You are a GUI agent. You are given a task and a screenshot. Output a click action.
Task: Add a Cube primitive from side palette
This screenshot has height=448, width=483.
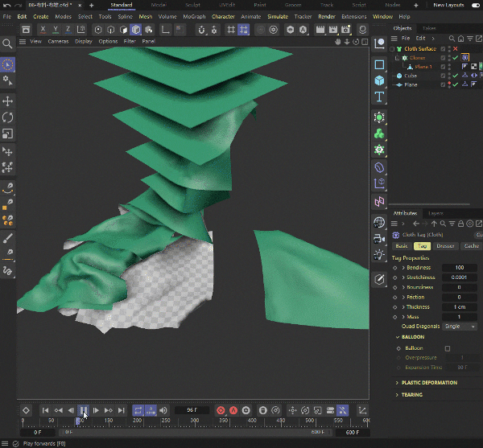[x=379, y=80]
